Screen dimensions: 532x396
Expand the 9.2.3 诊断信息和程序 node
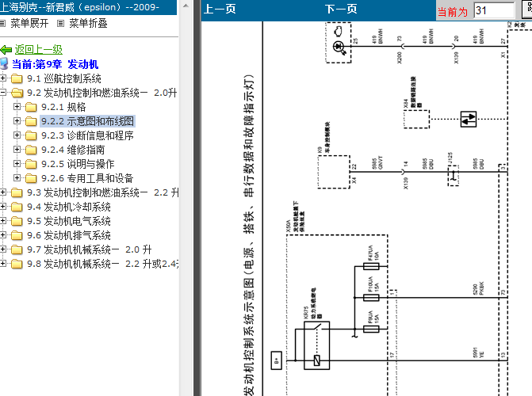pos(17,135)
